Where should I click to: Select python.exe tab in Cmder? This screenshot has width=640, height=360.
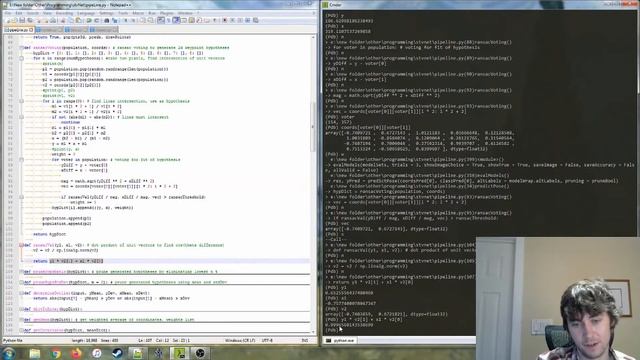pos(341,340)
